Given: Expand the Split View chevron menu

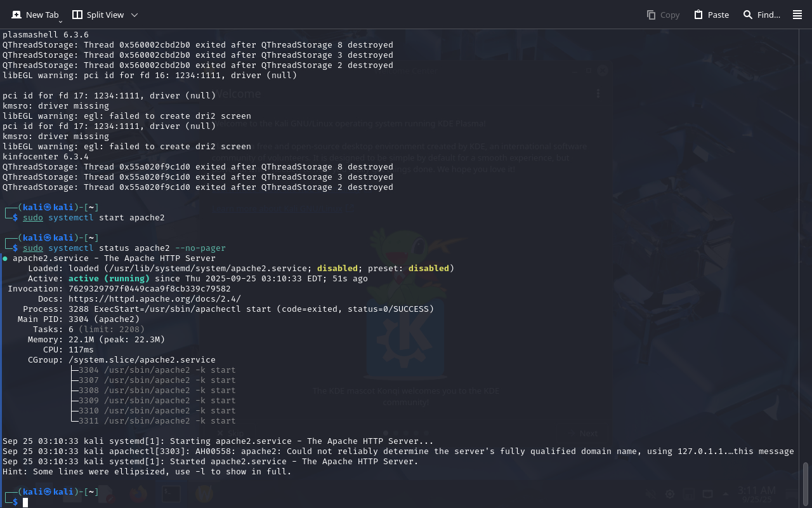Looking at the screenshot, I should point(134,15).
